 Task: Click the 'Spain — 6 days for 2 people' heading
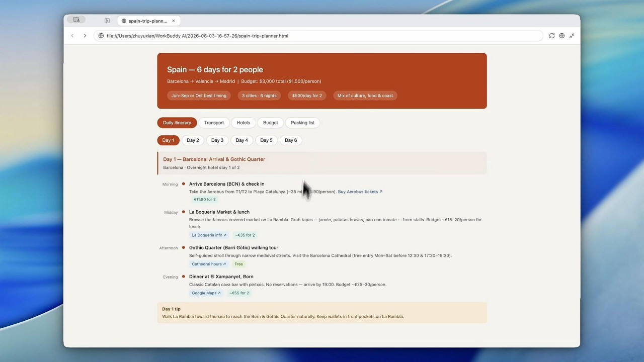[215, 70]
